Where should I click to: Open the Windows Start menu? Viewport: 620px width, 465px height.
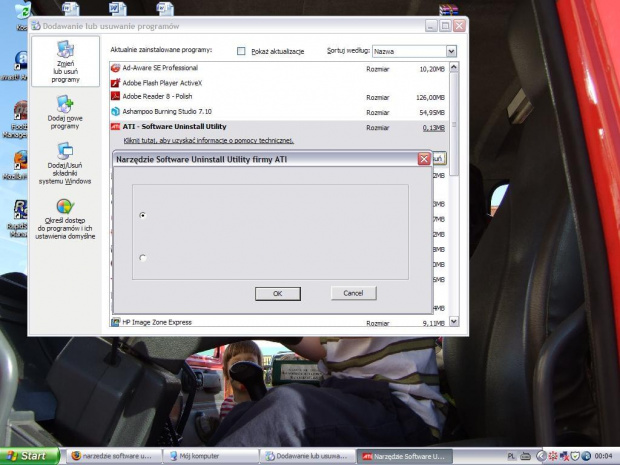coord(30,456)
